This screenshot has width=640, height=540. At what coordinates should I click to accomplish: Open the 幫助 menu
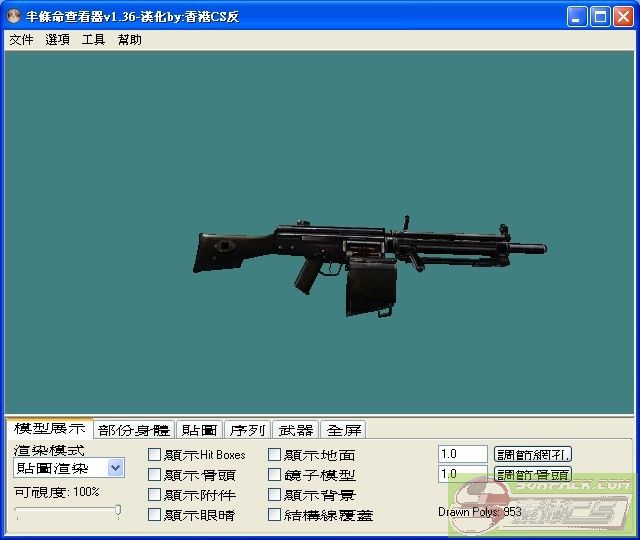pos(129,40)
